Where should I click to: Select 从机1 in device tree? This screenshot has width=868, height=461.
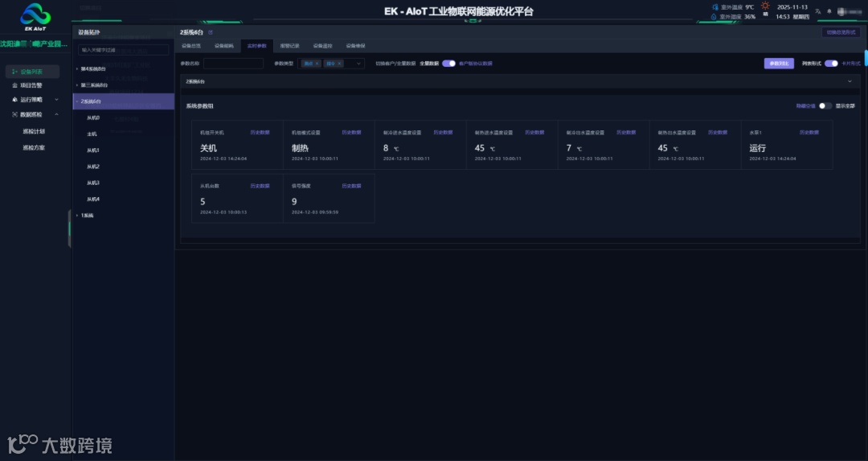93,150
